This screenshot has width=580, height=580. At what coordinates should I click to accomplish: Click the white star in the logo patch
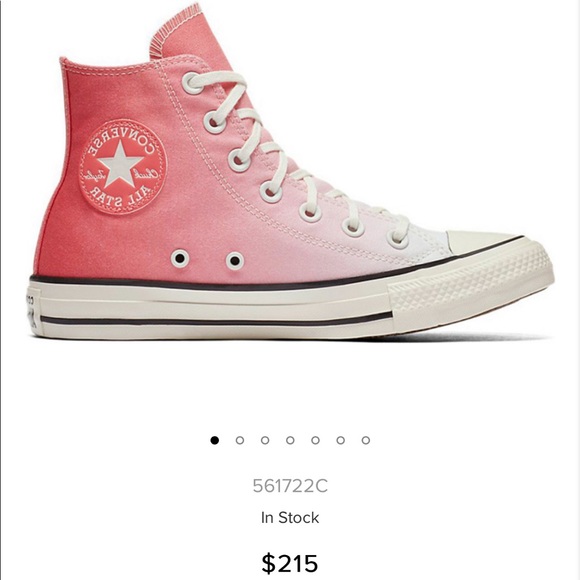pos(120,164)
